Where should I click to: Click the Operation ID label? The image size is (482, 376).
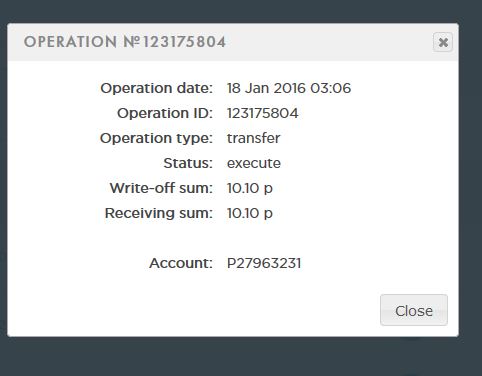[165, 113]
